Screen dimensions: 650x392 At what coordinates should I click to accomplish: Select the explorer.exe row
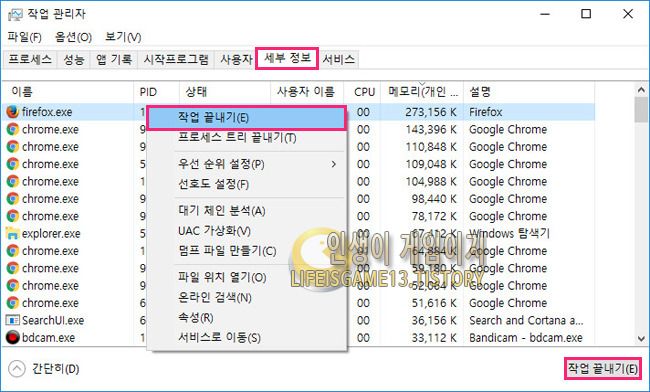298,234
